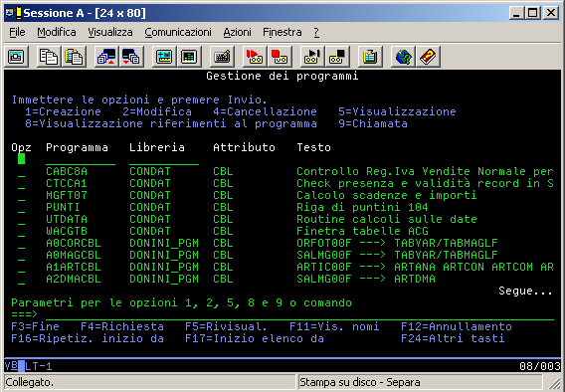Click the yellow clipboard toolbar icon
565x392 pixels.
(x=370, y=57)
